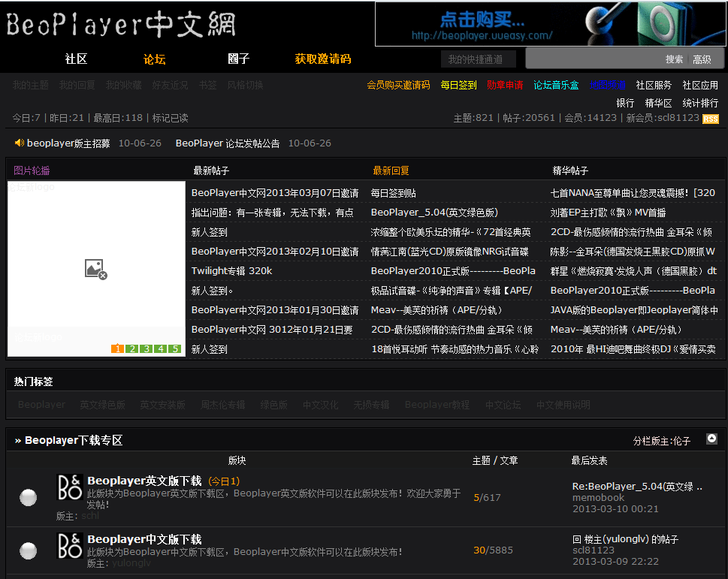Open the 点击购买 banner advertisement

click(x=550, y=24)
